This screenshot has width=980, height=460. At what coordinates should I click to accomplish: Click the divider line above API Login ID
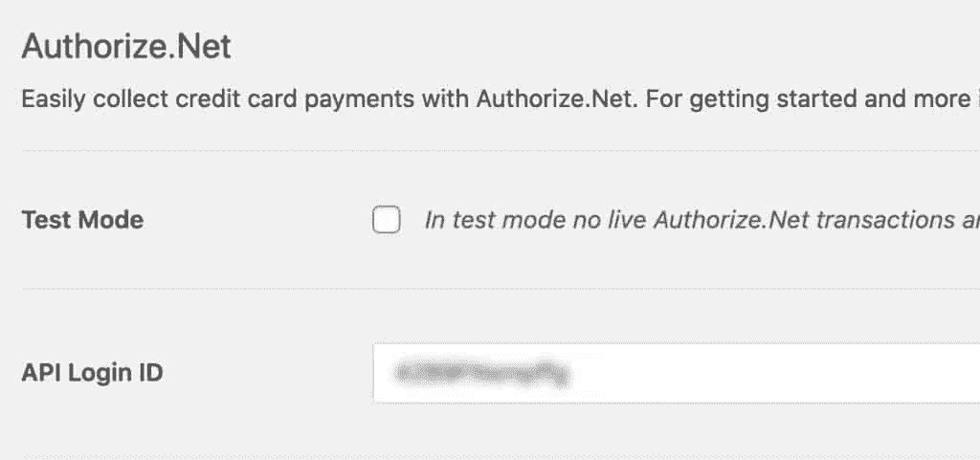tap(501, 289)
